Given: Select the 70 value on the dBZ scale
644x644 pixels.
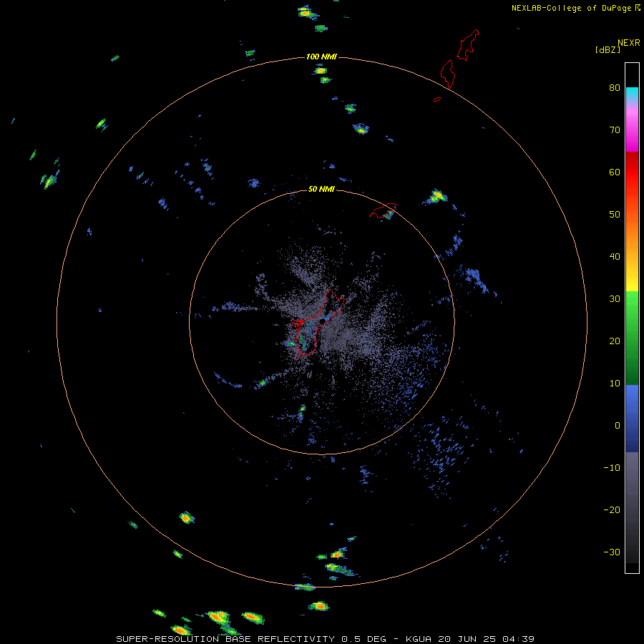Looking at the screenshot, I should point(615,130).
